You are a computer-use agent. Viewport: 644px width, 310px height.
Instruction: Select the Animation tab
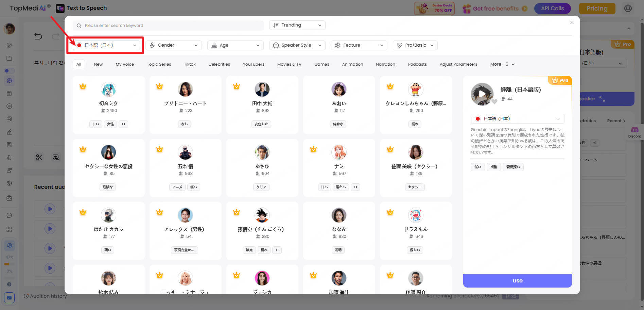tap(352, 64)
